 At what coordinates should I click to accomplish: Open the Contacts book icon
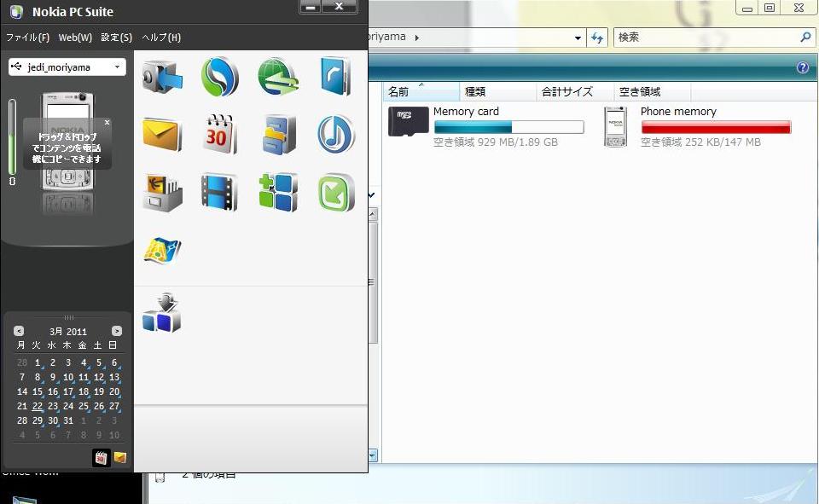tap(335, 76)
